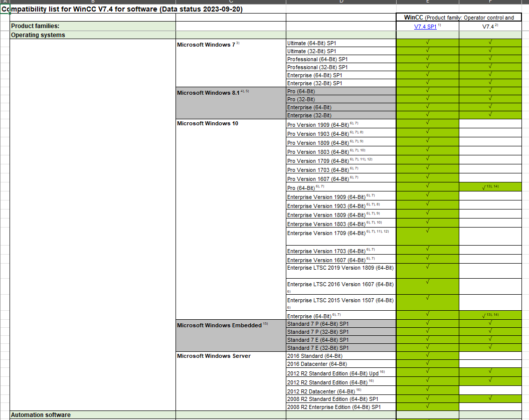529x420 pixels.
Task: Select V7.4 checkmark for 2008 R2 Standard Edition
Action: coord(490,399)
